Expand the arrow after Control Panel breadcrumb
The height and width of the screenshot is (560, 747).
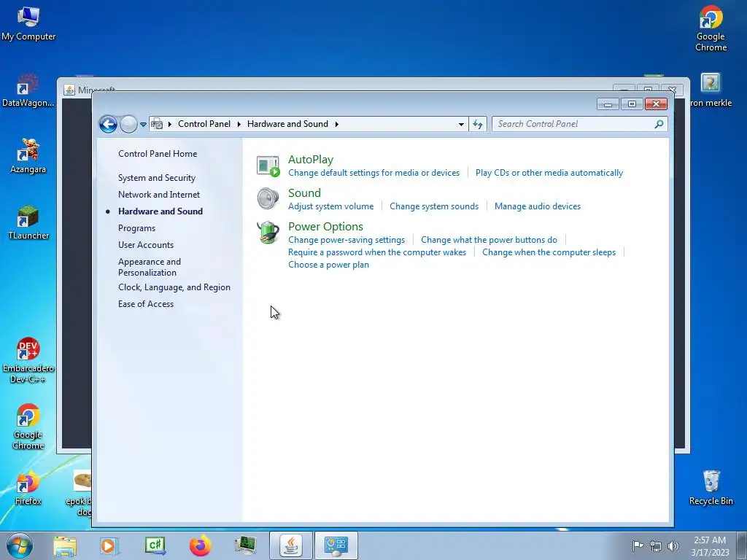pos(239,124)
